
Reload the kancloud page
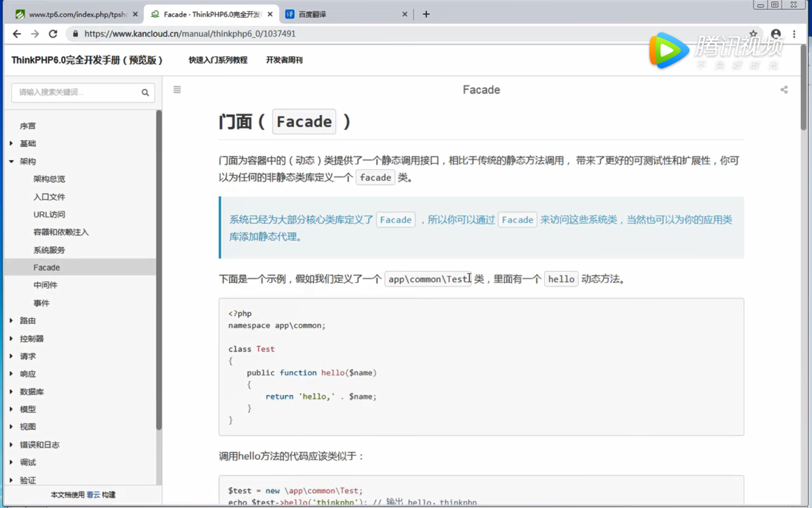[x=53, y=34]
